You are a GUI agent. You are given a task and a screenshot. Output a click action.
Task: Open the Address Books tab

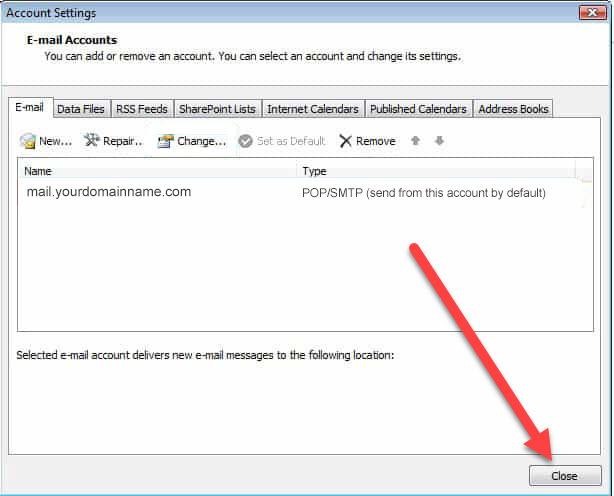pos(513,109)
